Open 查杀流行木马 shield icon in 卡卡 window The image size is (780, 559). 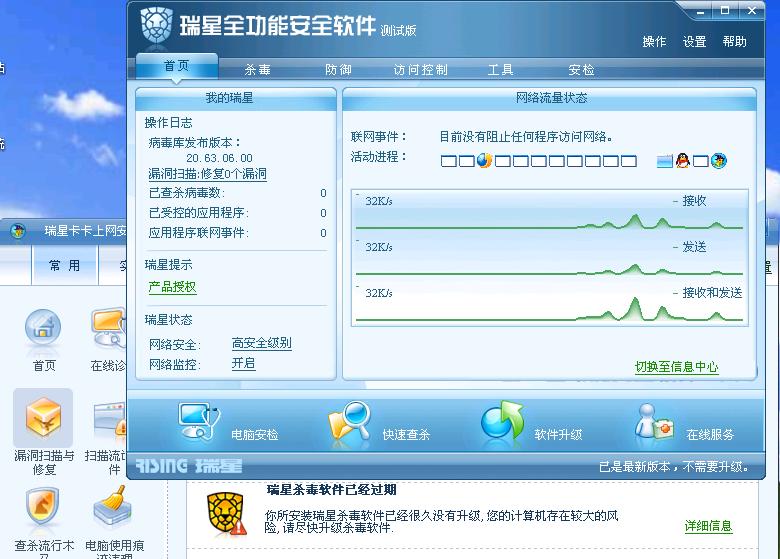[x=43, y=507]
